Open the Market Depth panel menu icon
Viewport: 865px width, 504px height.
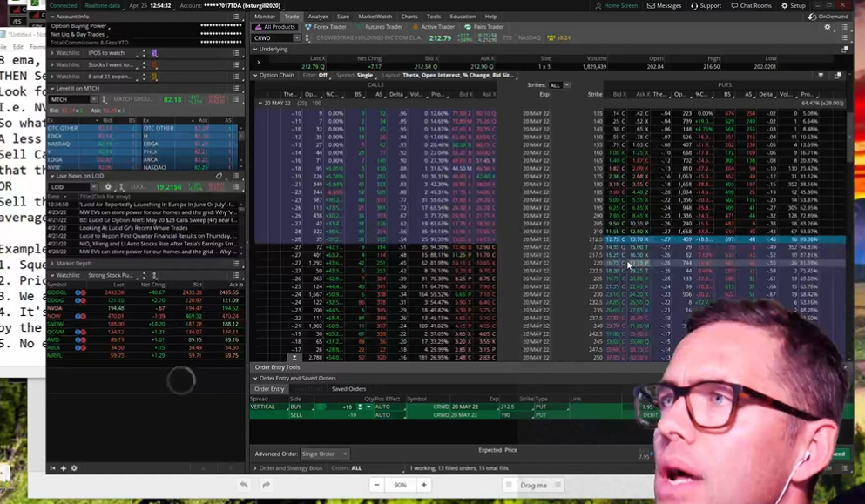(236, 264)
